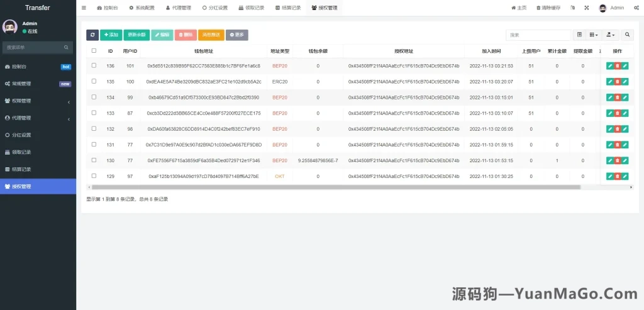The height and width of the screenshot is (310, 644).
Task: Delete row ID 130 using its trash icon
Action: tap(618, 160)
